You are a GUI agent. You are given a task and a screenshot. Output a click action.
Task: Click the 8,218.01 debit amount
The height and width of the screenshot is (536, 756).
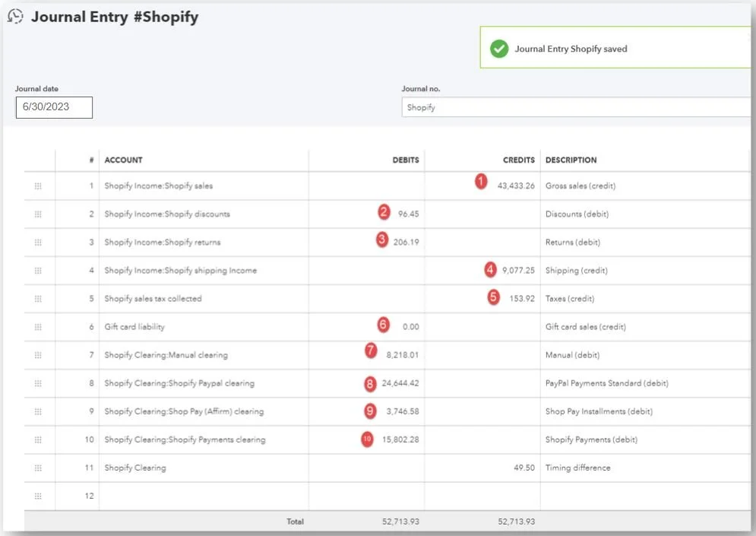403,355
